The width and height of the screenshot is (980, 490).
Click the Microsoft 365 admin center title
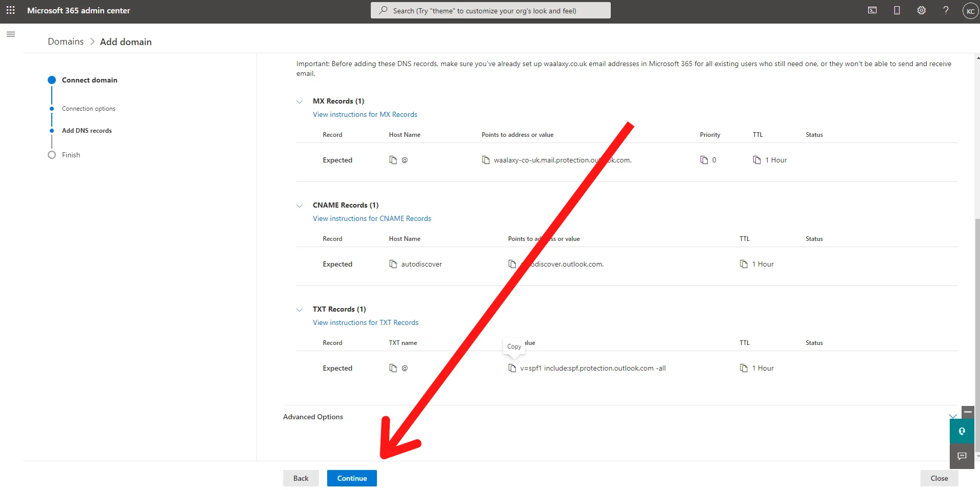[78, 10]
